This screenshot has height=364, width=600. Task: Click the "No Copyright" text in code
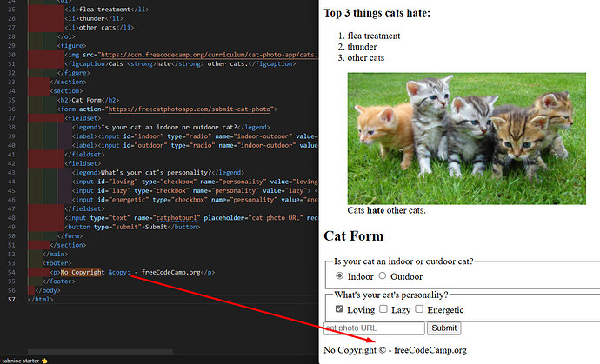[x=83, y=272]
